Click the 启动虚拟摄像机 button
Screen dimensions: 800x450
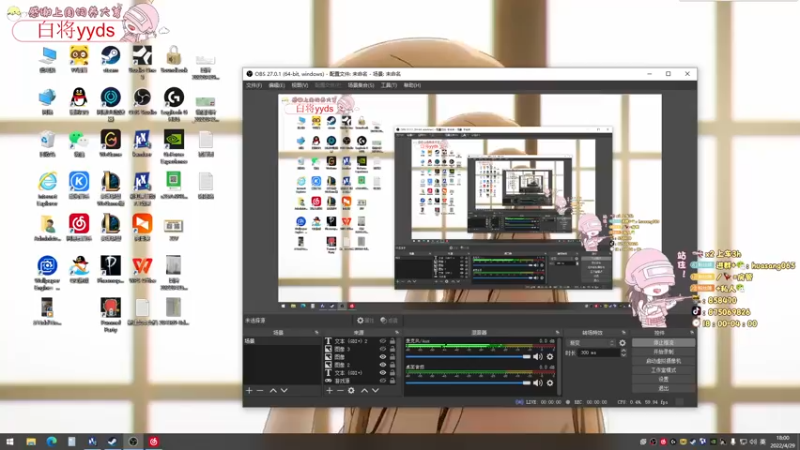coord(663,361)
